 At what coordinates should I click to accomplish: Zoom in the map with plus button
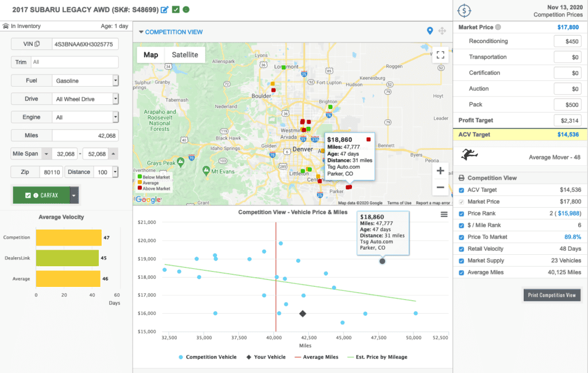pos(440,171)
